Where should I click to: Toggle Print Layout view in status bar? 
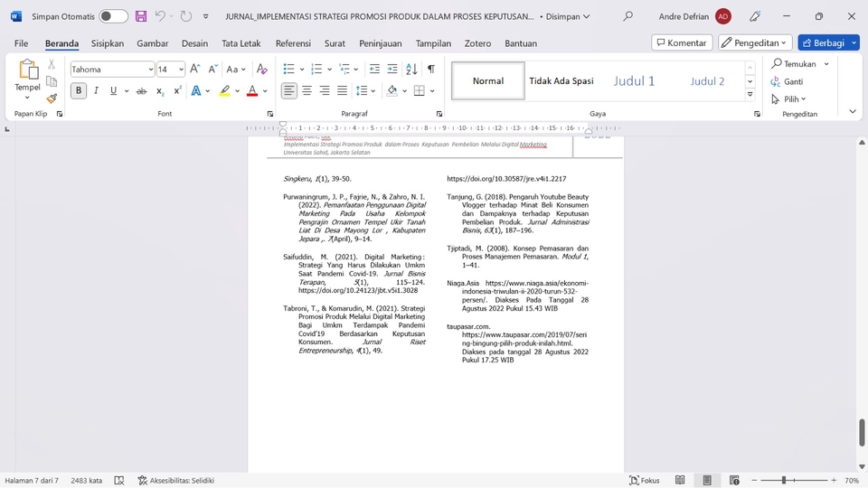[x=707, y=480]
